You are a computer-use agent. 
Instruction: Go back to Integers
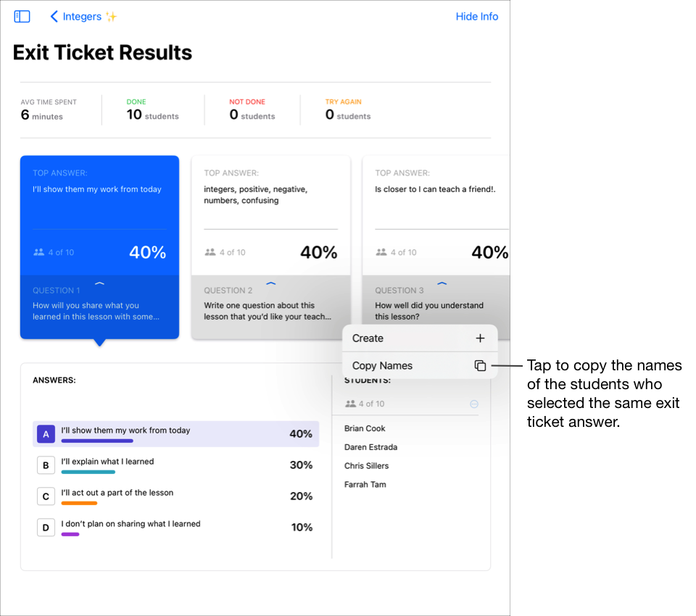coord(83,17)
